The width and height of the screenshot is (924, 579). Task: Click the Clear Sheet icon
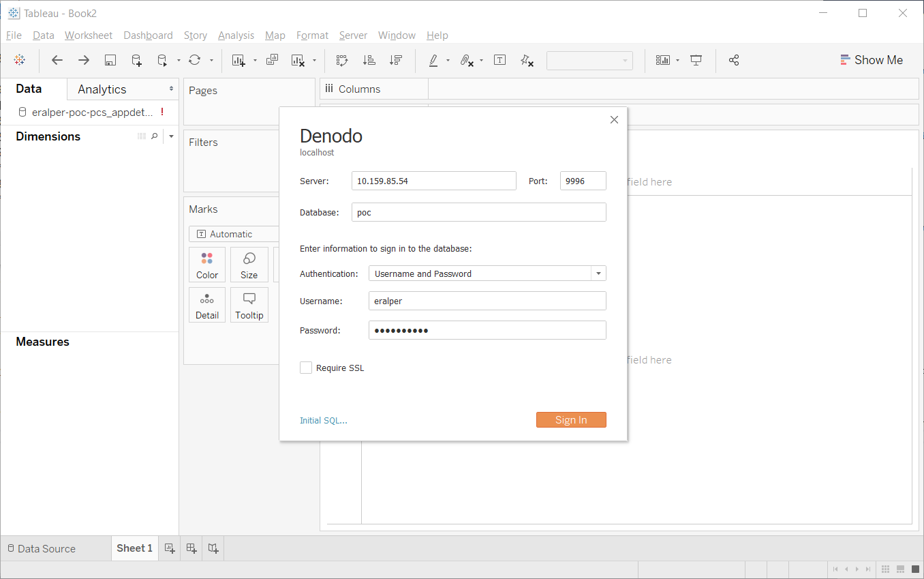click(x=298, y=60)
